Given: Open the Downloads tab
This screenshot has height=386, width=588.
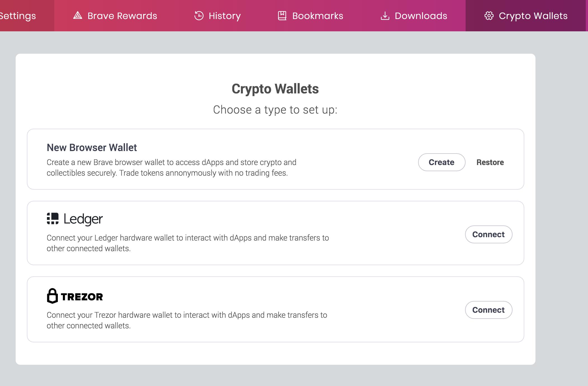Looking at the screenshot, I should coord(421,16).
